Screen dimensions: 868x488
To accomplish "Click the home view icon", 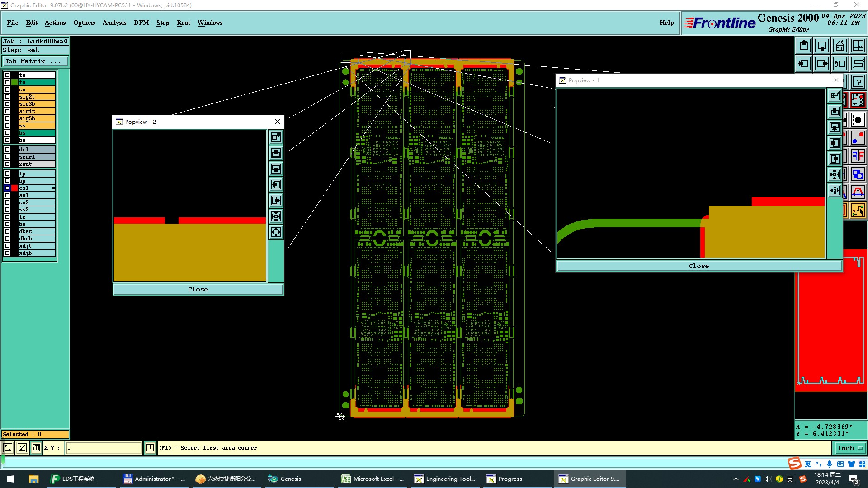I will pyautogui.click(x=840, y=46).
